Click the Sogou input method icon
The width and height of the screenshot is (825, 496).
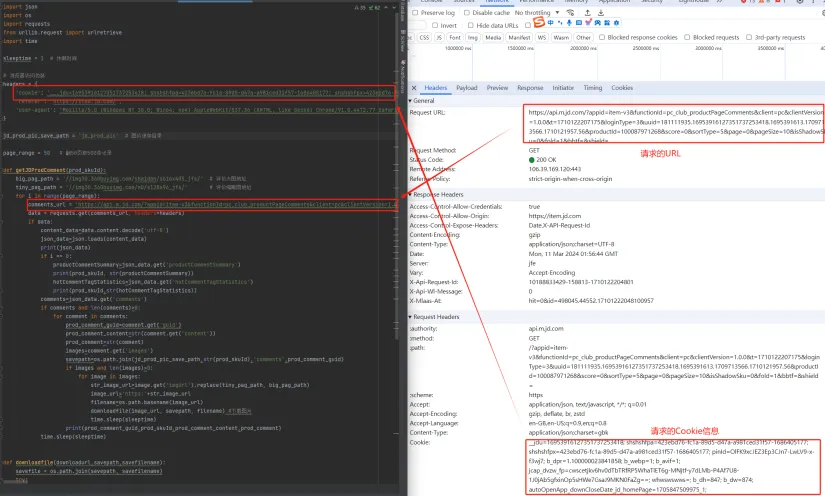pyautogui.click(x=539, y=22)
